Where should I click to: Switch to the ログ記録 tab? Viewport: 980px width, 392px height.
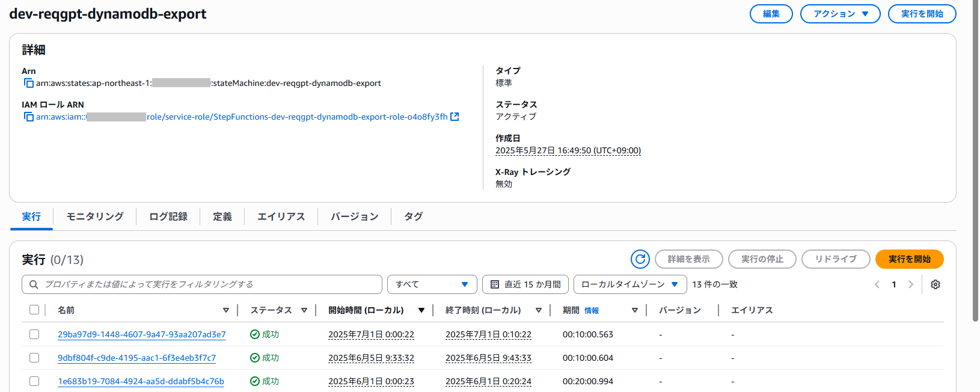(168, 216)
